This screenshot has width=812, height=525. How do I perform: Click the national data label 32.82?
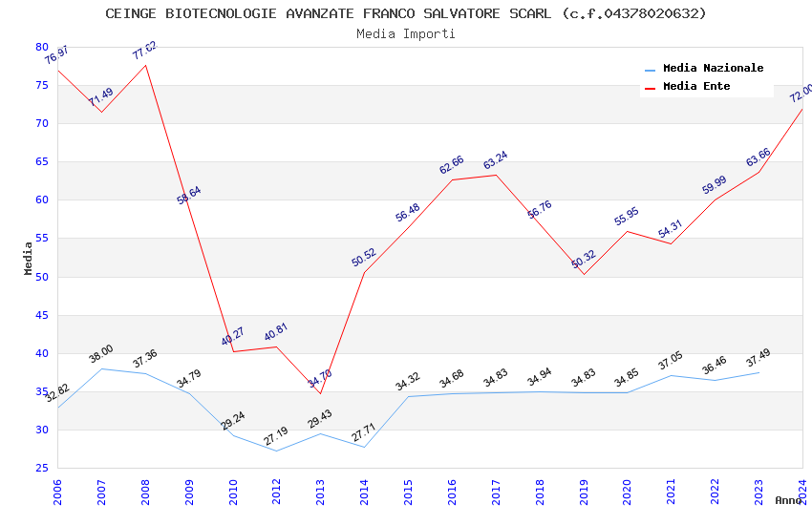coord(57,393)
